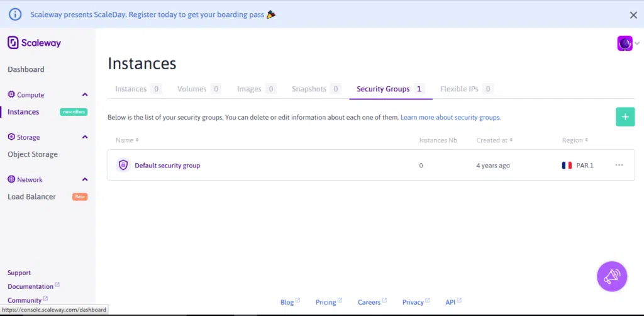Open Learn more about security groups link
Screen dimensions: 644x316
450,118
